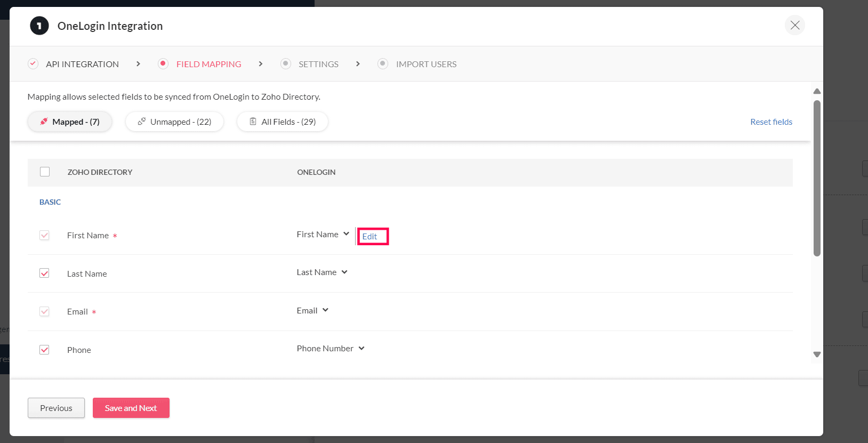This screenshot has width=868, height=443.
Task: Click the Phone Zoho Directory label
Action: 79,350
